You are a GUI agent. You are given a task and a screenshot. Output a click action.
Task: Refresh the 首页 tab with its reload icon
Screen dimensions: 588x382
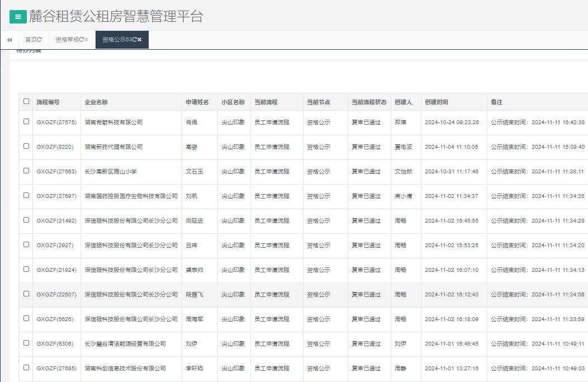click(x=40, y=40)
